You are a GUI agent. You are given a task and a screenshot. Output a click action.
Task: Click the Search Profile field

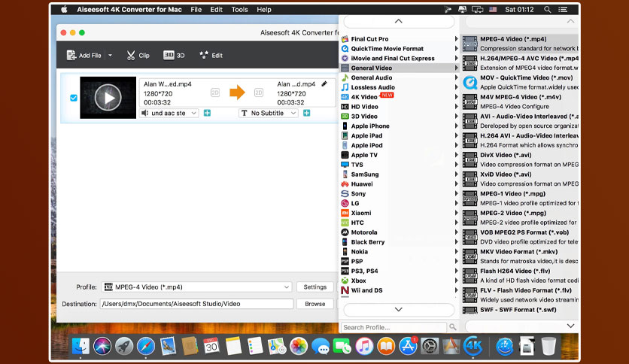click(x=394, y=327)
